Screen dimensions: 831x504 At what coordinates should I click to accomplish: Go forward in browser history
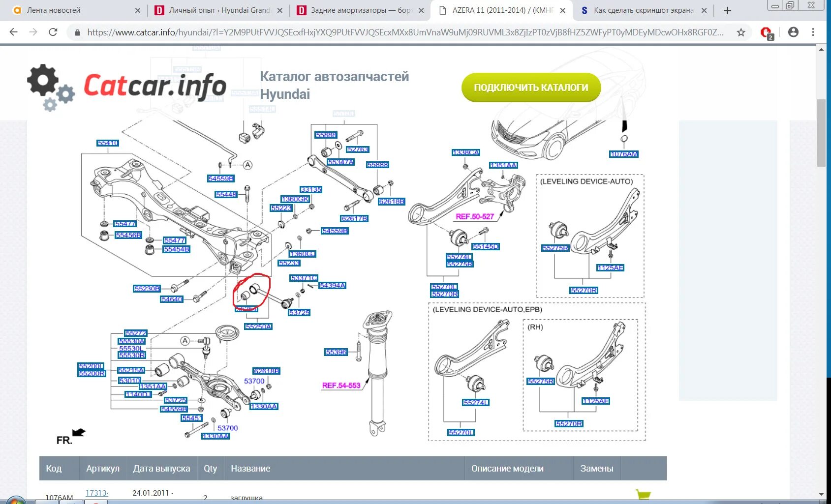click(33, 32)
